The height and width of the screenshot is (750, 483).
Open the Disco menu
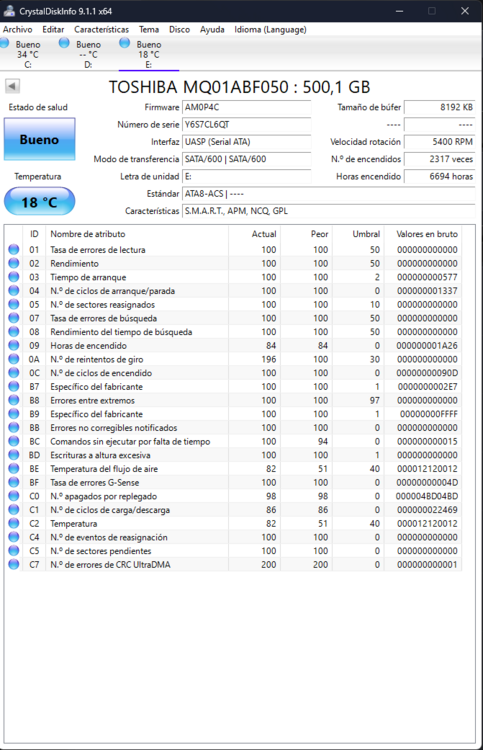(x=179, y=29)
